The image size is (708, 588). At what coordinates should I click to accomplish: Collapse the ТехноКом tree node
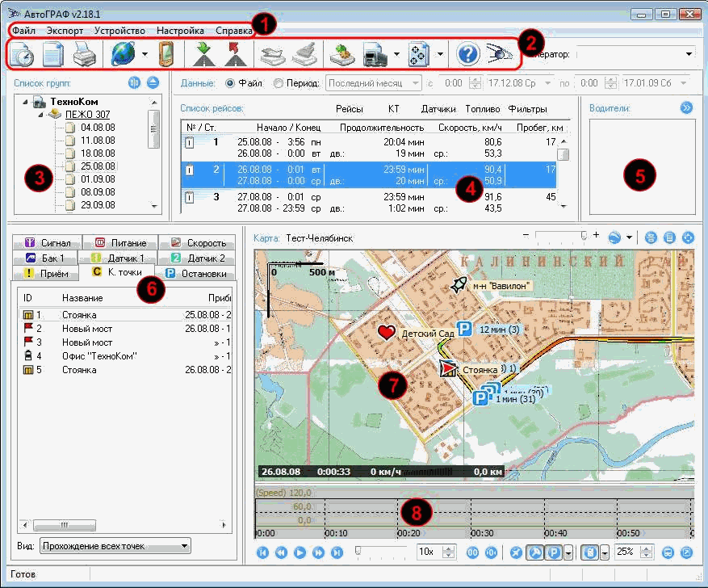(27, 103)
